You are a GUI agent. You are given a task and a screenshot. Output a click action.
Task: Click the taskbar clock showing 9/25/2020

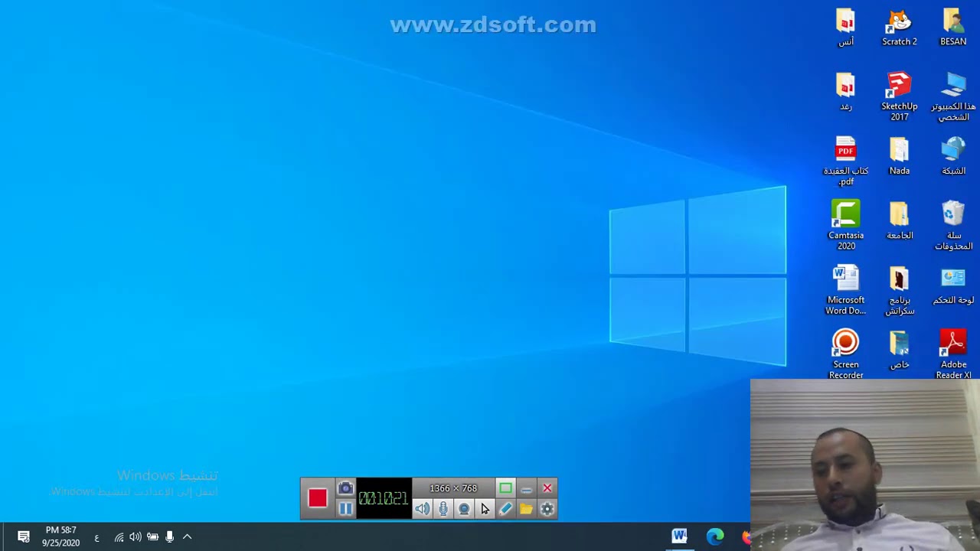(x=60, y=536)
